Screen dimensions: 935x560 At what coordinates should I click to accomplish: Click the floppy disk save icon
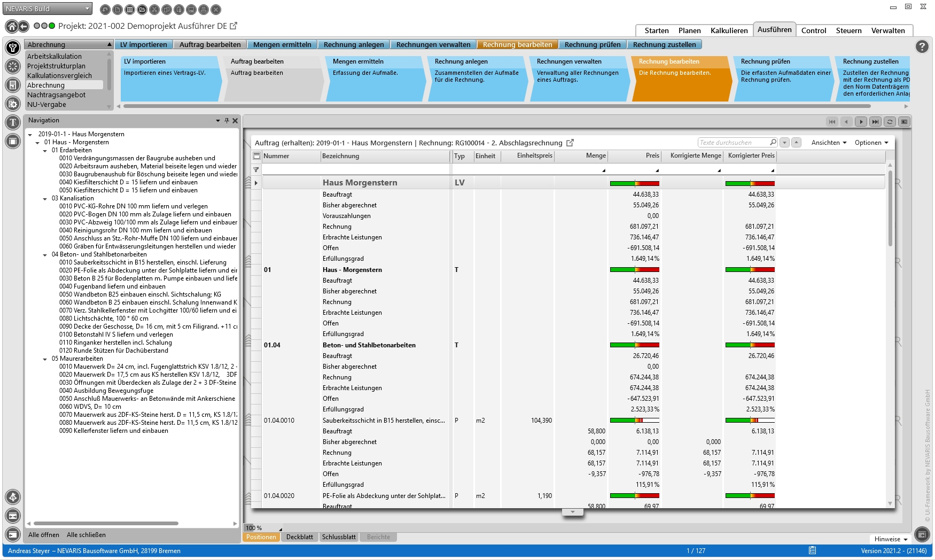pos(191,10)
